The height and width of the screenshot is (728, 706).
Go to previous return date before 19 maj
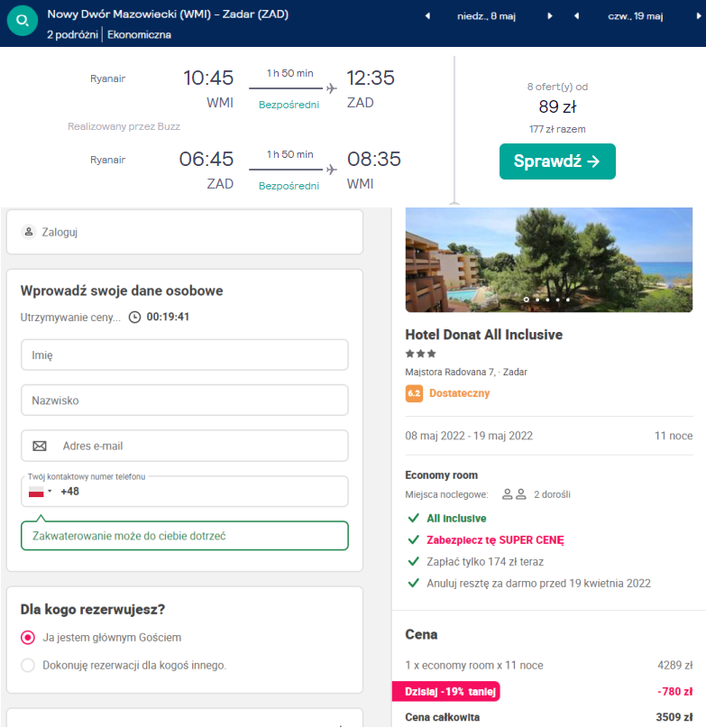(576, 16)
